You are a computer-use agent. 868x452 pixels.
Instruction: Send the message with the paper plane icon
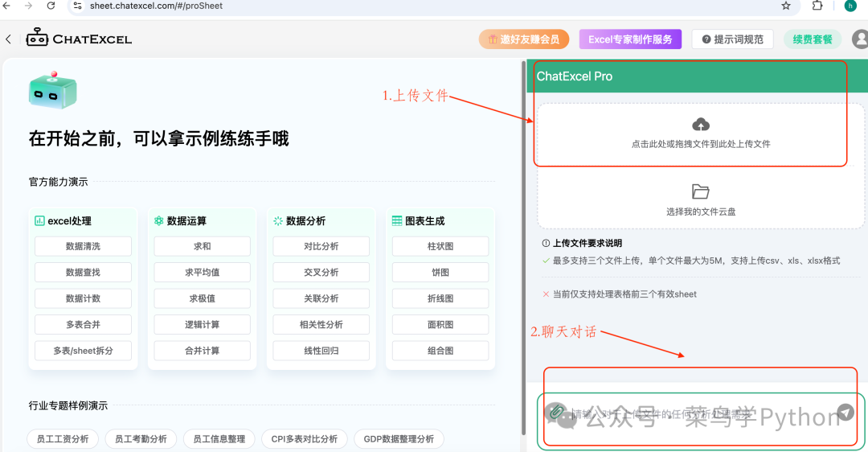[845, 412]
